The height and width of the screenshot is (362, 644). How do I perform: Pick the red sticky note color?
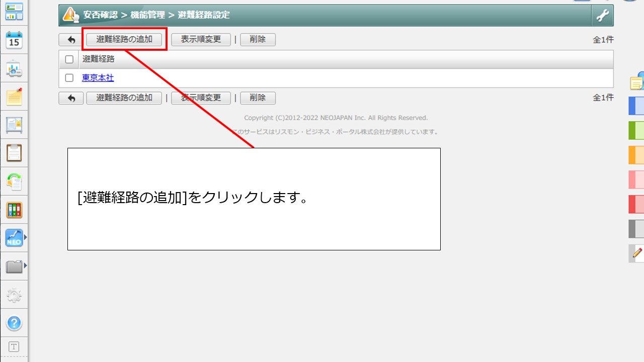636,204
